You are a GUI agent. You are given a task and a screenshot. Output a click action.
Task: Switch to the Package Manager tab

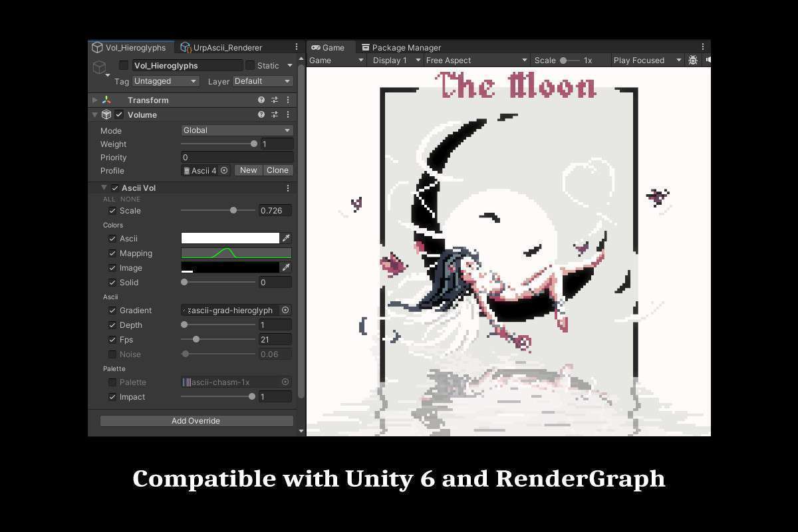pos(400,47)
